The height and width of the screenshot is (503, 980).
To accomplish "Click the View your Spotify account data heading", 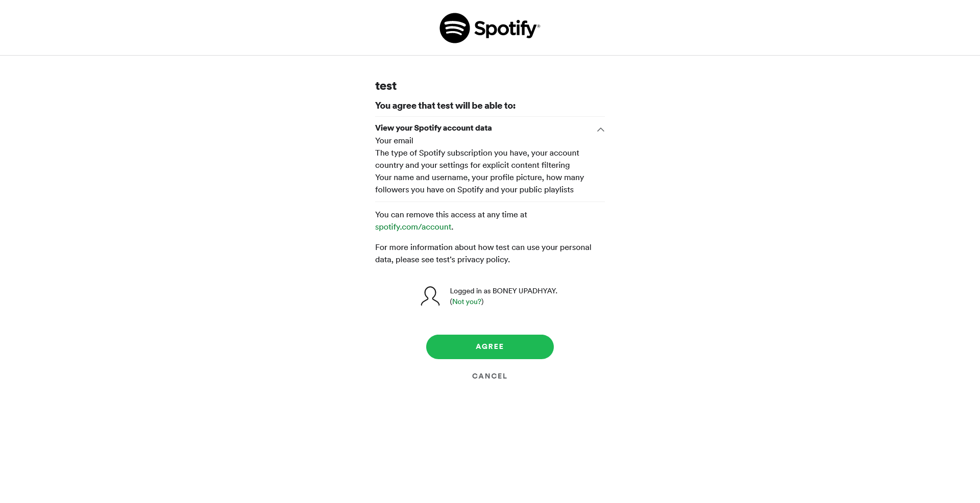I will (x=433, y=128).
